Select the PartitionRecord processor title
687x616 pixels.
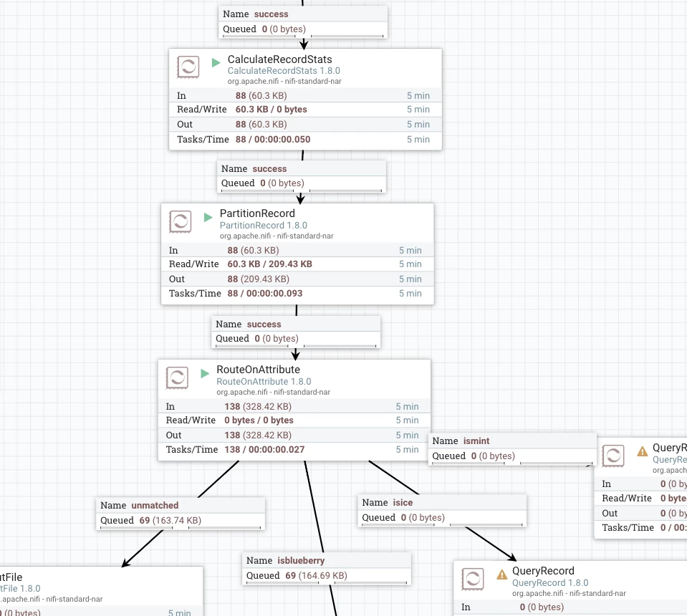(257, 213)
